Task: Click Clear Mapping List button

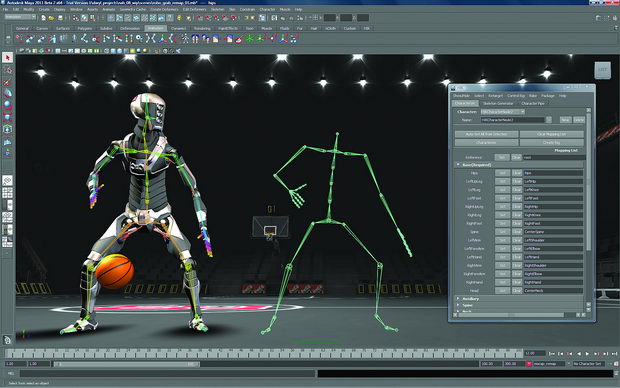Action: click(x=552, y=134)
